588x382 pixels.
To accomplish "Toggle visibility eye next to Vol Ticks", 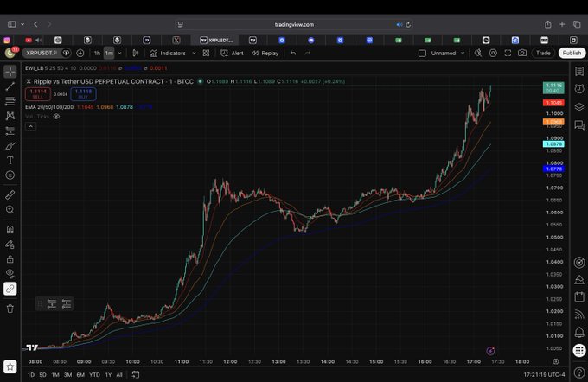I will click(x=56, y=117).
